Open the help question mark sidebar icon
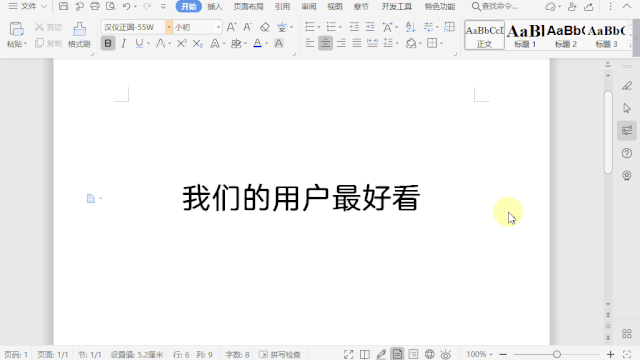Image resolution: width=640 pixels, height=360 pixels. tap(627, 153)
